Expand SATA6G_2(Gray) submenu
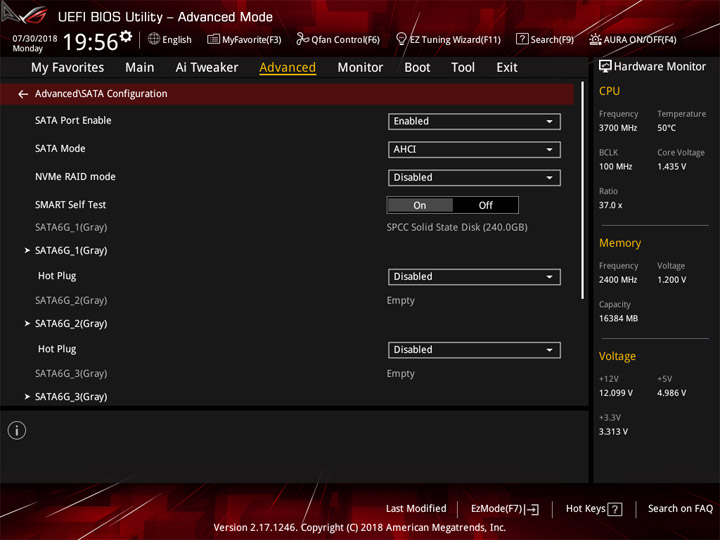The width and height of the screenshot is (720, 540). tap(66, 323)
